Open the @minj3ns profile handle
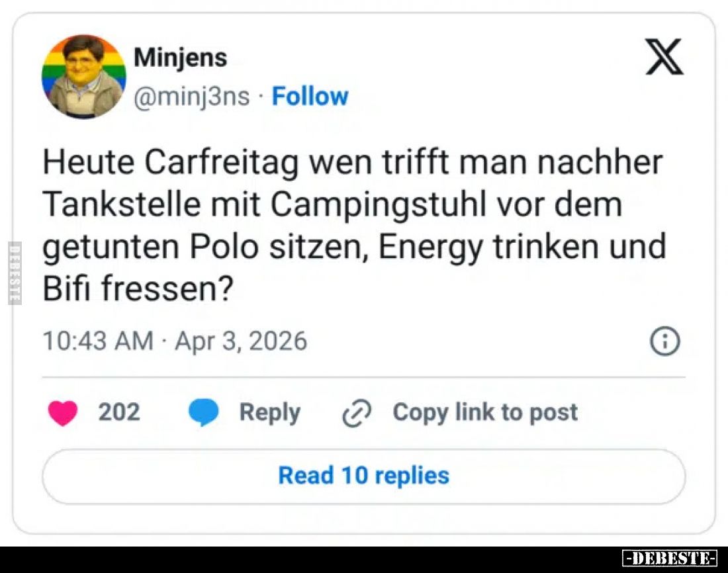The height and width of the screenshot is (573, 728). point(191,96)
